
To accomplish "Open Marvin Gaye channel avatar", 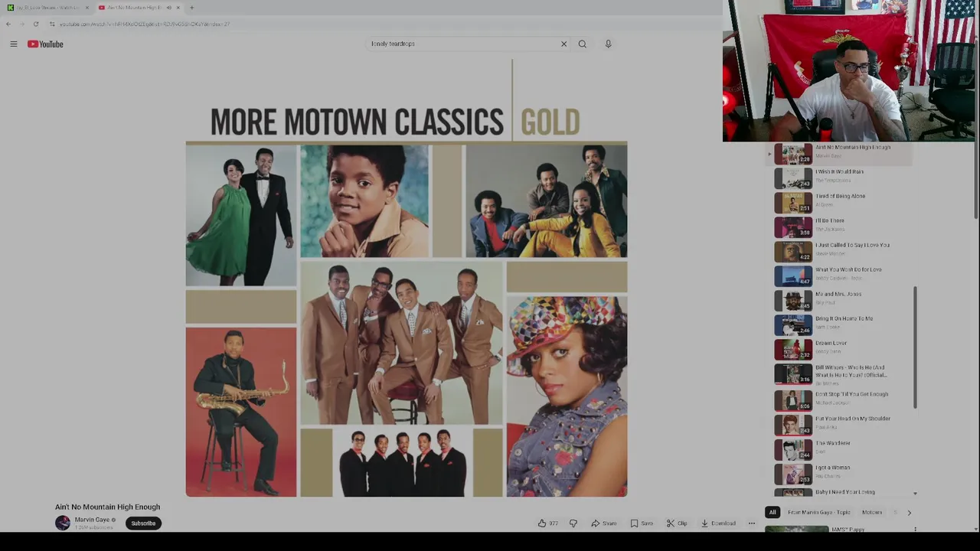I will click(63, 523).
